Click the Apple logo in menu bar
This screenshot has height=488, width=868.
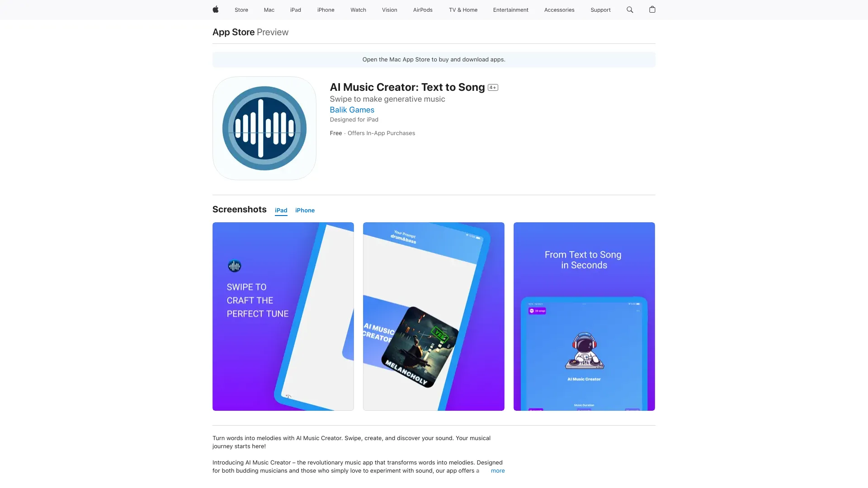[215, 9]
